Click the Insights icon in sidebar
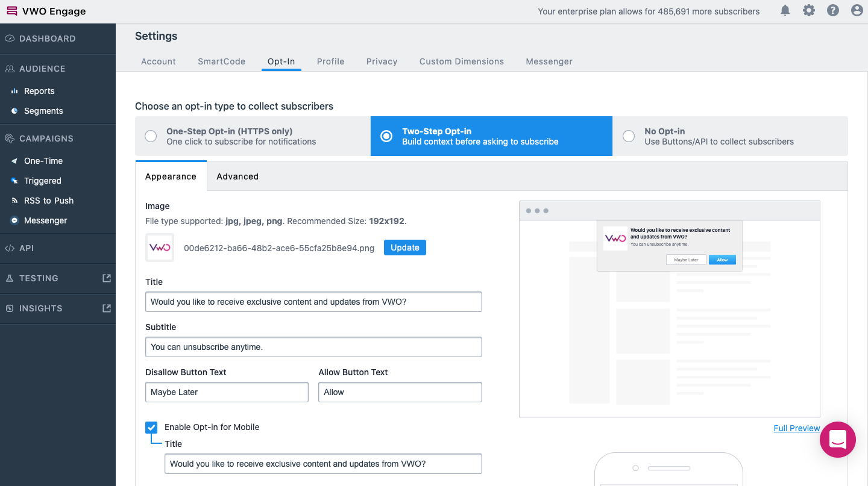868x486 pixels. pos(10,308)
